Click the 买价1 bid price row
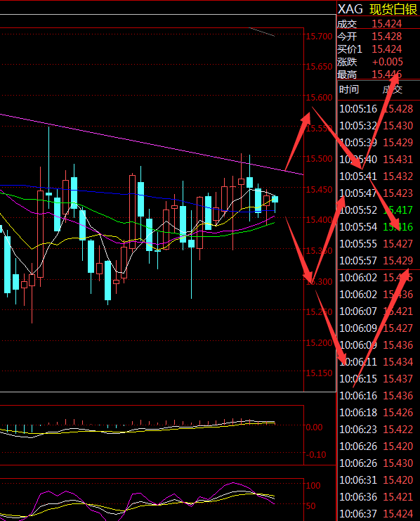 click(x=378, y=49)
